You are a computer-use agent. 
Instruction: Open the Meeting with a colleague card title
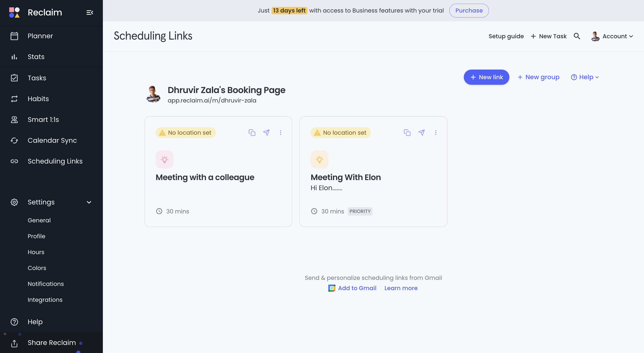click(205, 177)
